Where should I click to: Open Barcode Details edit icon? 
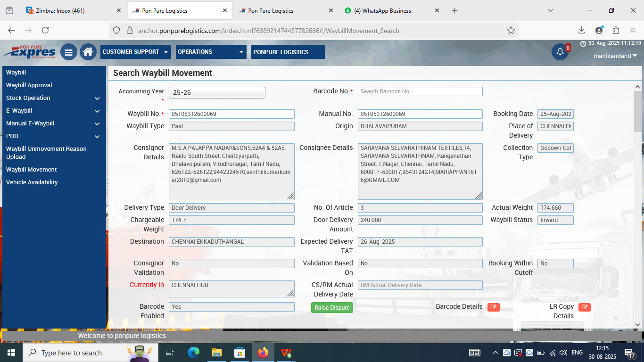[x=494, y=307]
